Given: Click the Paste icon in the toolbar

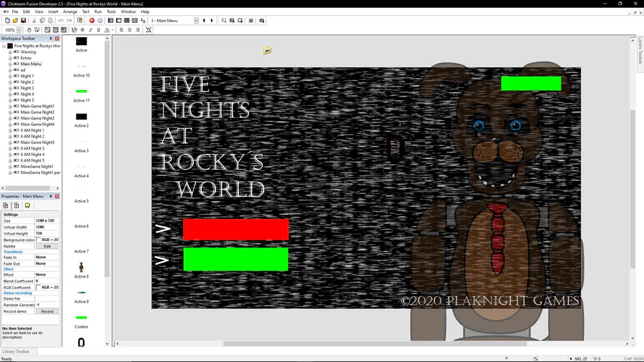Looking at the screenshot, I should [51, 21].
